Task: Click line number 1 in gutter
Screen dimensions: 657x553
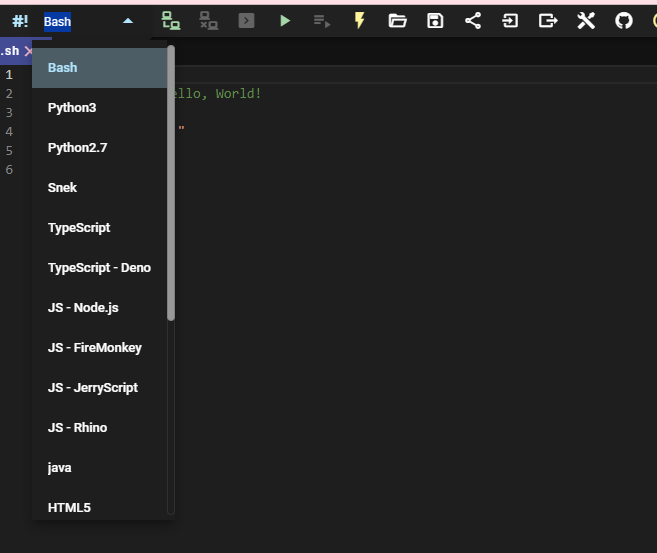Action: coord(9,75)
